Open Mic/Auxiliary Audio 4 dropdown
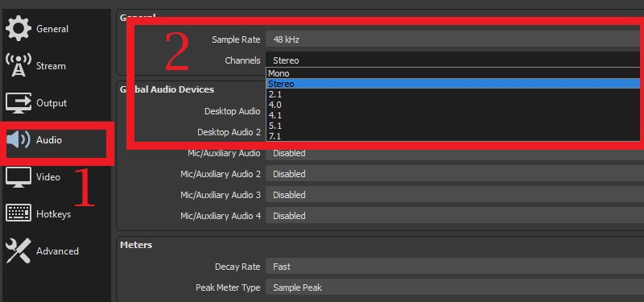644x302 pixels. tap(455, 216)
